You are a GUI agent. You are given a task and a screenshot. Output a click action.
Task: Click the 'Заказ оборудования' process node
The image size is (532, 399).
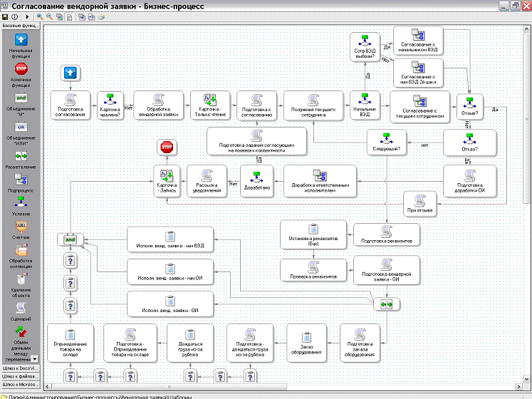(x=310, y=343)
